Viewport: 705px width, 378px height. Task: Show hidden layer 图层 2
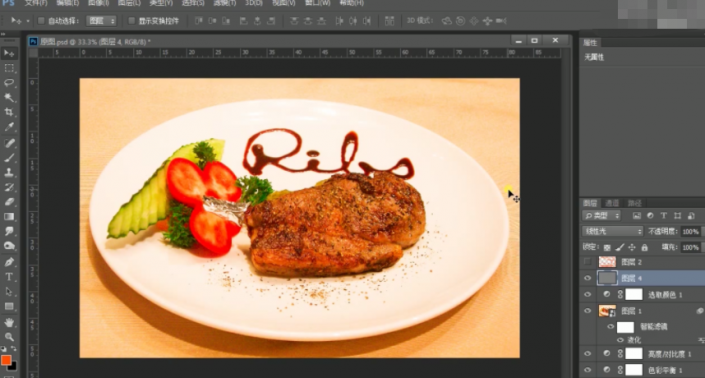(x=587, y=262)
